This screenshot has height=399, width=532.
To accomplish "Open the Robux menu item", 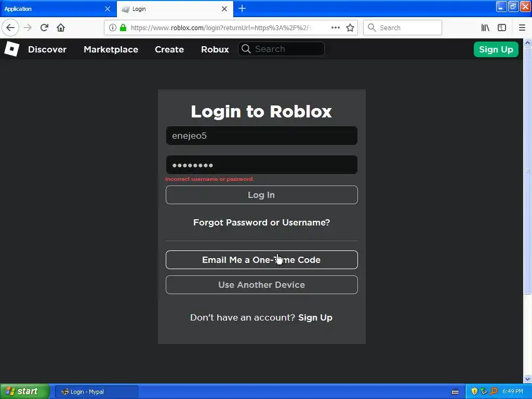I will pyautogui.click(x=215, y=49).
